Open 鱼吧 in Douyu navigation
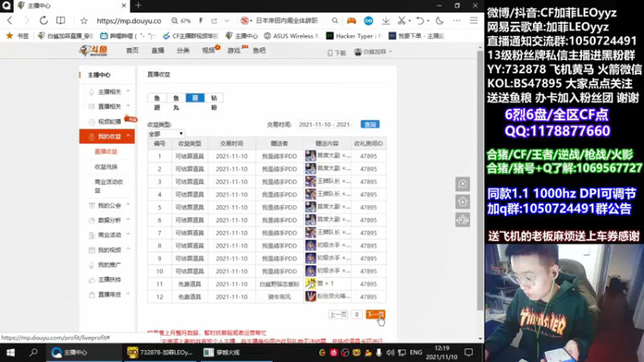This screenshot has width=644, height=362. point(259,51)
